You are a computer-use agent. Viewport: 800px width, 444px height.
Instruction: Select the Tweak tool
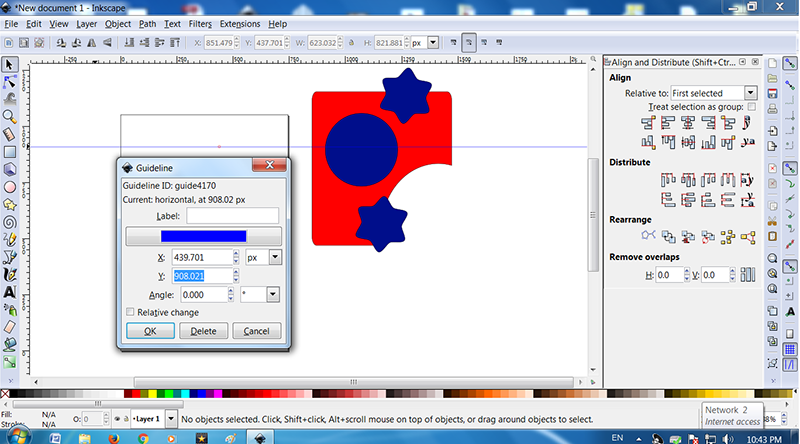click(10, 99)
